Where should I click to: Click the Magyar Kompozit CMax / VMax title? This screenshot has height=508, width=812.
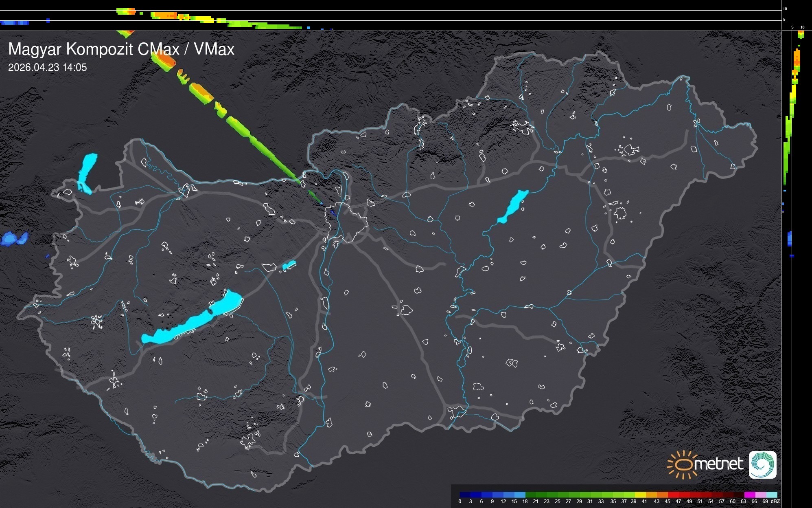121,49
